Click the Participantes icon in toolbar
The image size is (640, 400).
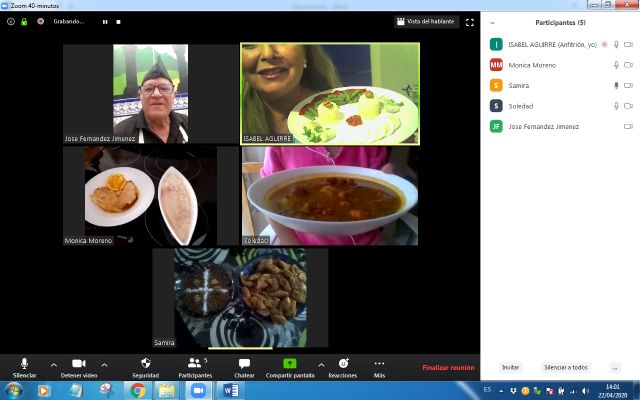194,364
